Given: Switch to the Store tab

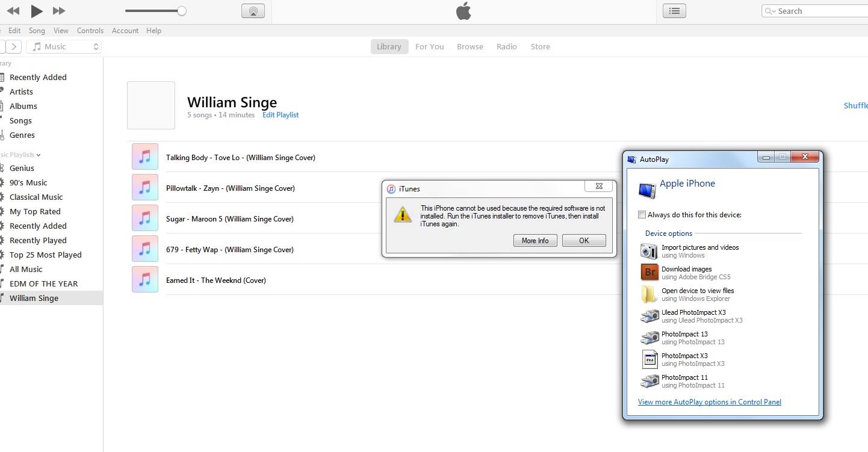Looking at the screenshot, I should pos(541,46).
